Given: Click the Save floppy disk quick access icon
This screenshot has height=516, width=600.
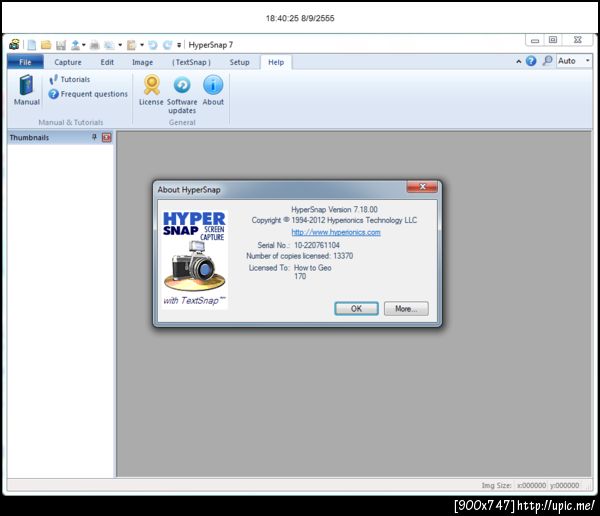Looking at the screenshot, I should tap(61, 45).
